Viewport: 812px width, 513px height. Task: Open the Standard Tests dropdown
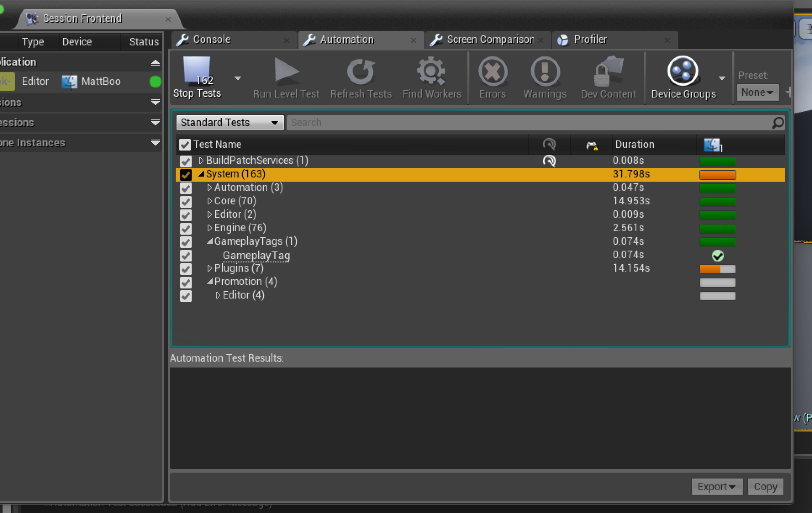coord(230,123)
